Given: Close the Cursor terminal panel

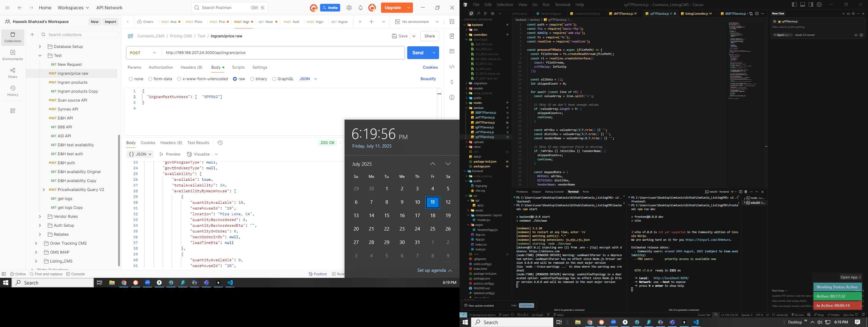Looking at the screenshot, I should 763,192.
